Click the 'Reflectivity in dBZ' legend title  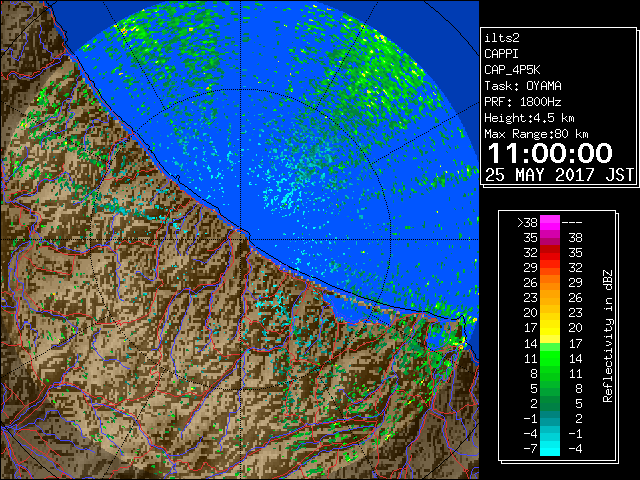(x=608, y=336)
